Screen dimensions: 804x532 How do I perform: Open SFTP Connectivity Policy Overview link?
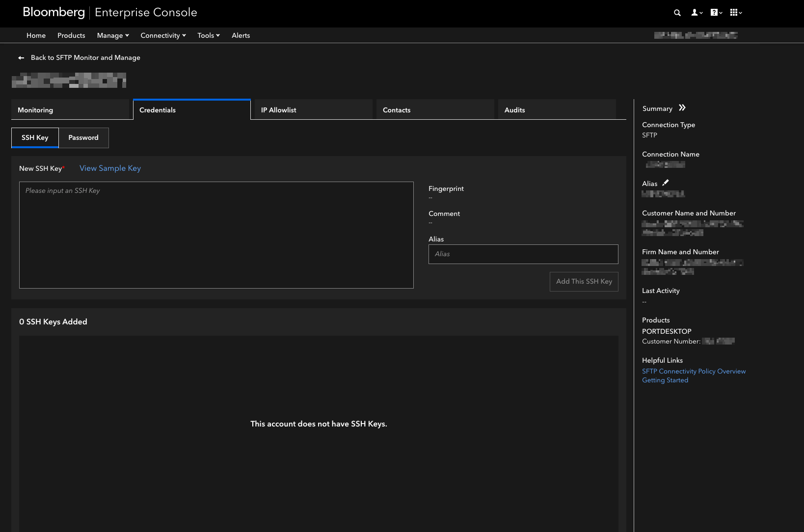pyautogui.click(x=694, y=372)
